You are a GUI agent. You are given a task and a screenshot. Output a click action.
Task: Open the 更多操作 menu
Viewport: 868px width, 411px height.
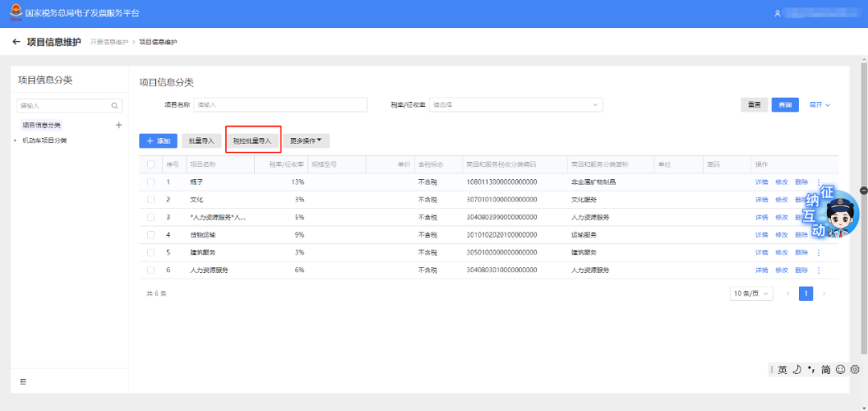pos(305,140)
